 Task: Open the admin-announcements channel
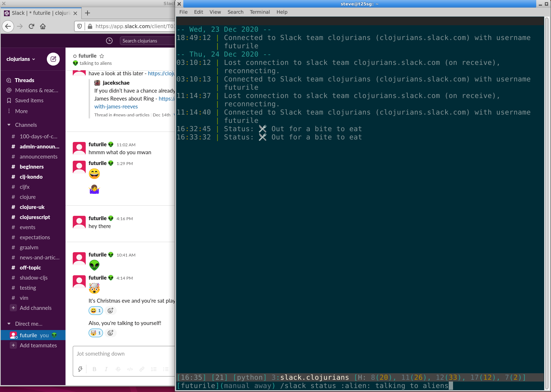coord(33,147)
